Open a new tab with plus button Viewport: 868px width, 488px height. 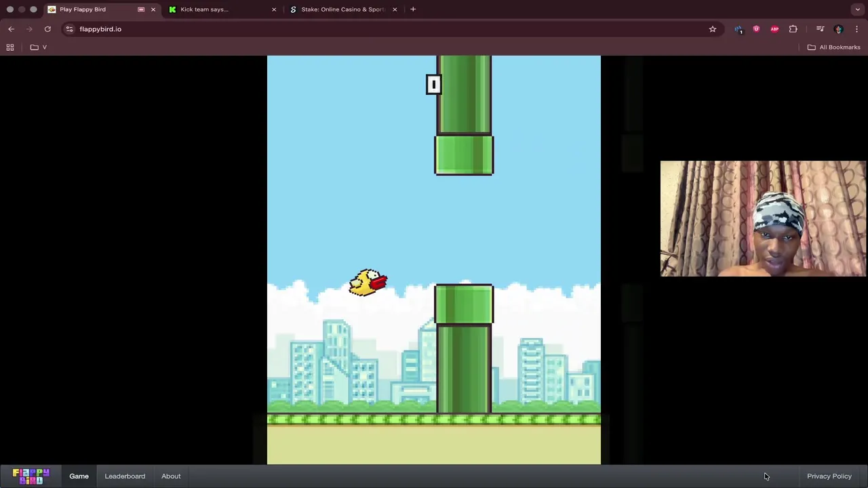coord(413,9)
